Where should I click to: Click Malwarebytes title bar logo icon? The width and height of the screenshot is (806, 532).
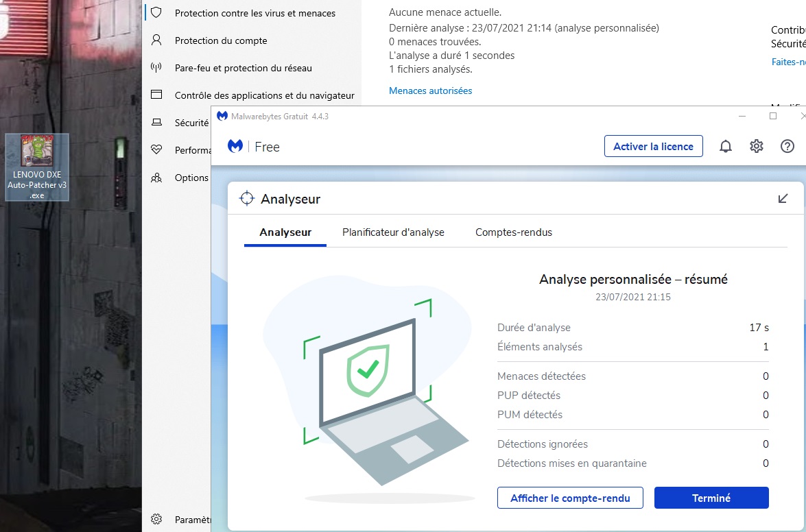pyautogui.click(x=222, y=116)
